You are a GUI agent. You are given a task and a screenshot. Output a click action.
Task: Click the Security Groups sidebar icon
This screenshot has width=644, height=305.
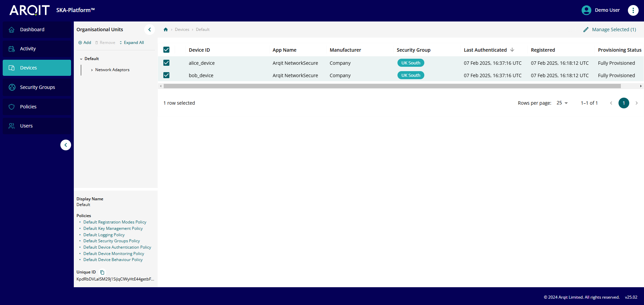(12, 87)
